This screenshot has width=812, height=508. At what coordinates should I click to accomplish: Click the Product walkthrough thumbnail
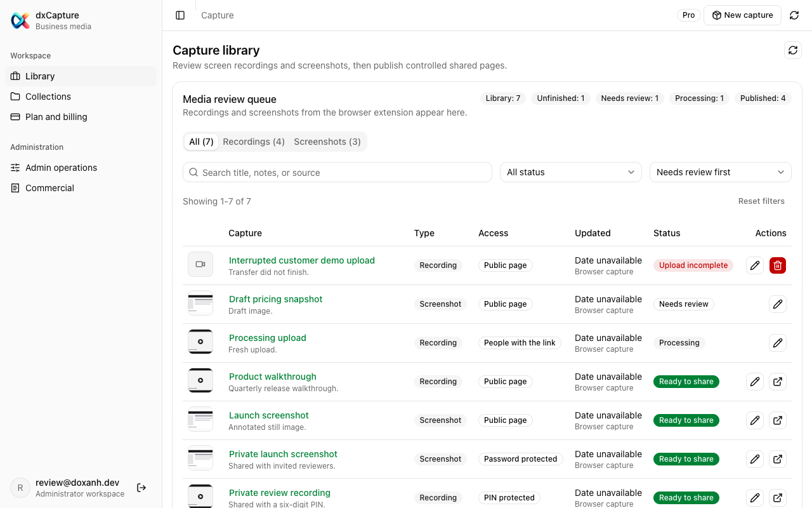pyautogui.click(x=200, y=380)
